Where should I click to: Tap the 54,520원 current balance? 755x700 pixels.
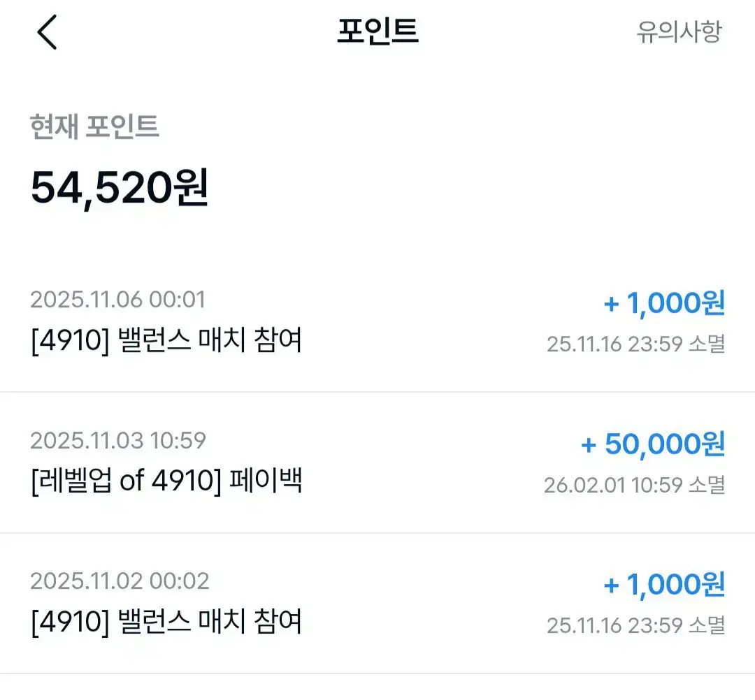(x=120, y=189)
